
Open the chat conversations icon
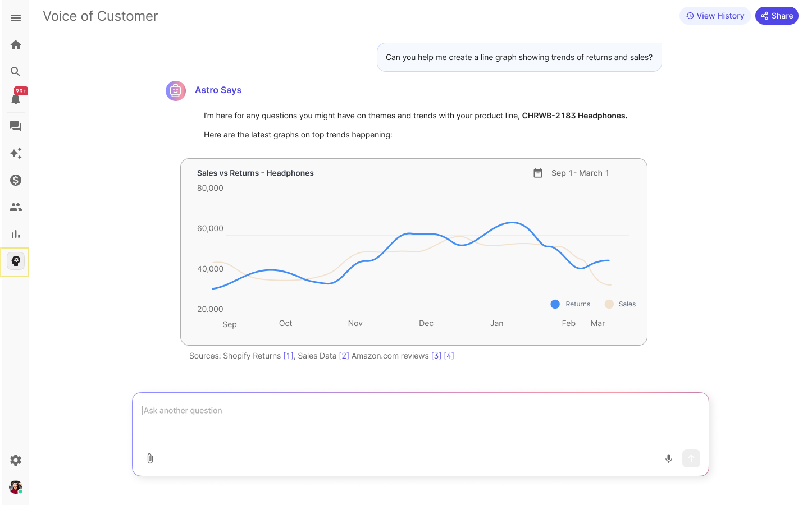(16, 126)
